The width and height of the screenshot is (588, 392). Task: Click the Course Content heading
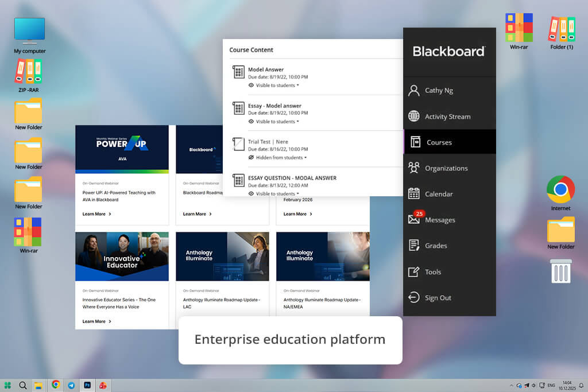pos(251,50)
